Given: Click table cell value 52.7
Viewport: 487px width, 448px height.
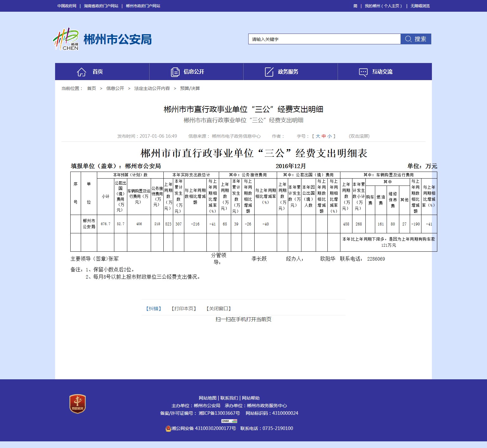Looking at the screenshot, I should pyautogui.click(x=120, y=224).
